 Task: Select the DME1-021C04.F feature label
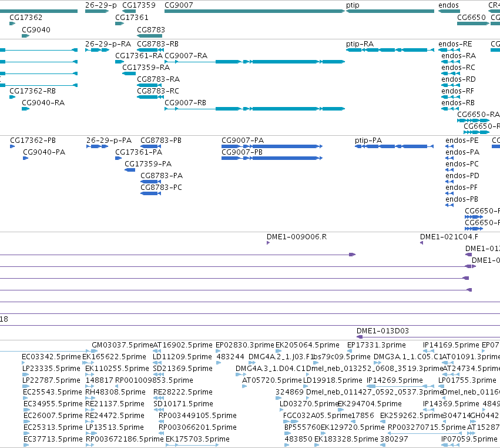[449, 237]
